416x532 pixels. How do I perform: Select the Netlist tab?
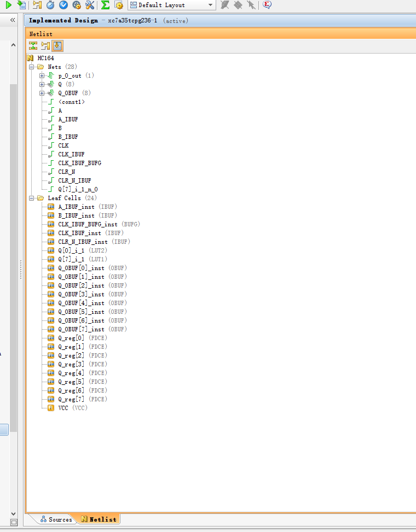[x=99, y=519]
